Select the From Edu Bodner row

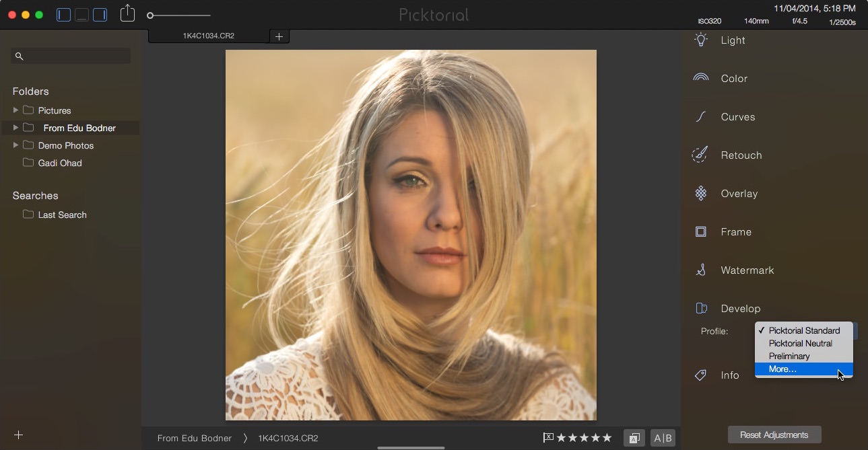[71, 127]
